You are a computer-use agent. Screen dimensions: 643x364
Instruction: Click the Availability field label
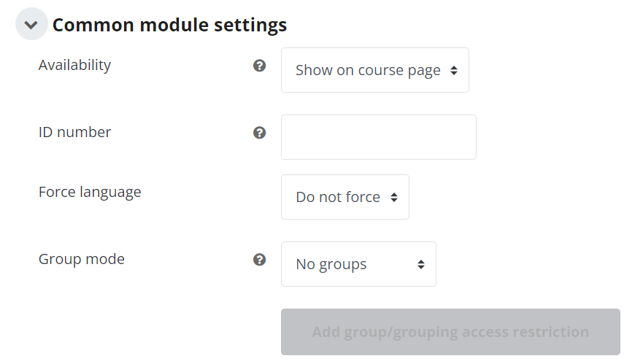pos(74,65)
